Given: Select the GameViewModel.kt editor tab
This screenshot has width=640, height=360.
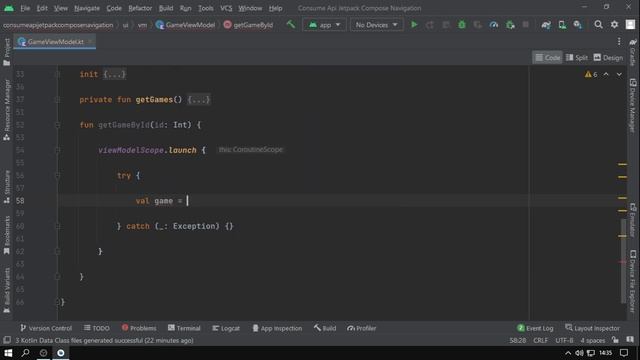Looking at the screenshot, I should click(x=55, y=42).
